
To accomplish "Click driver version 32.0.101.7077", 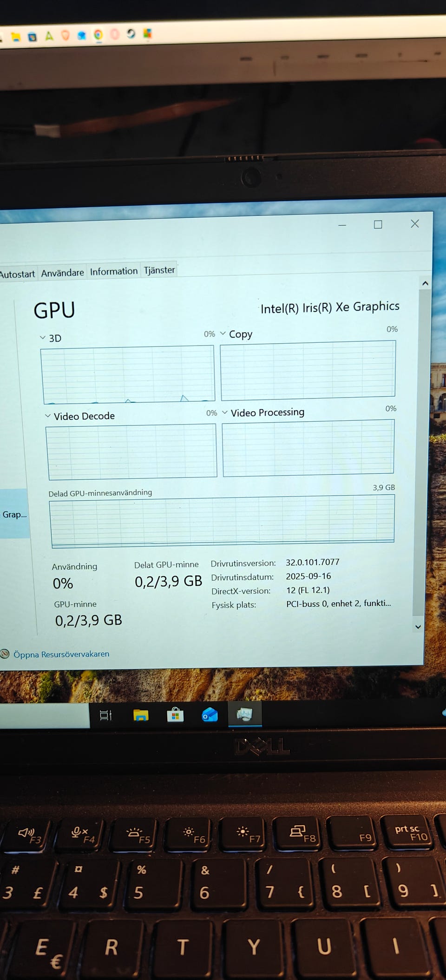I will 313,562.
